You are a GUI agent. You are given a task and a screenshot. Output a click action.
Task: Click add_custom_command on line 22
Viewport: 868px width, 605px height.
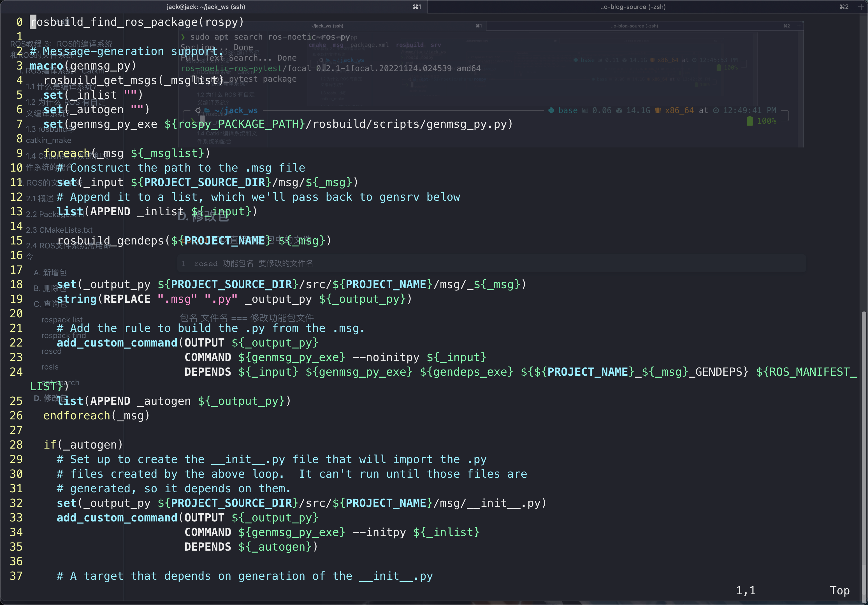(187, 343)
